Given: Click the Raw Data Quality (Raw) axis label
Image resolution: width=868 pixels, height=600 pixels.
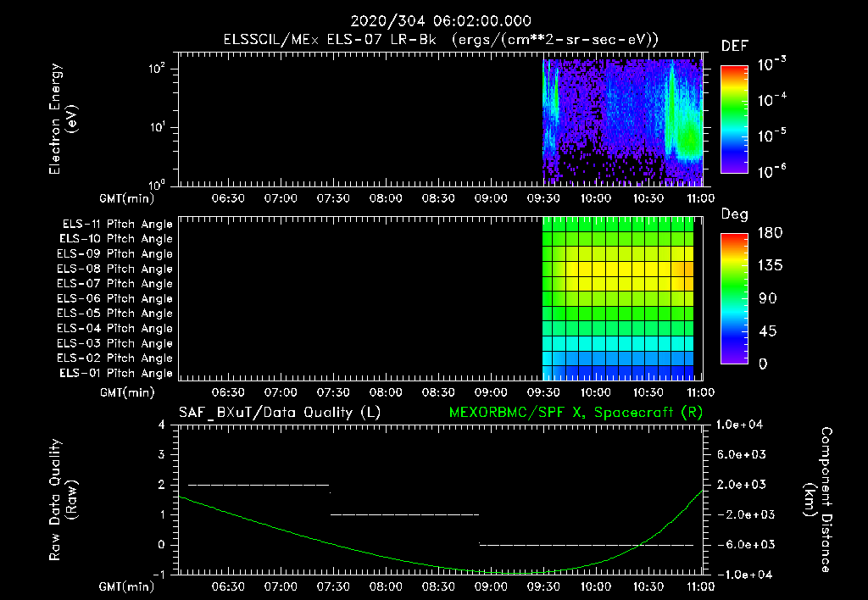Looking at the screenshot, I should pyautogui.click(x=63, y=500).
